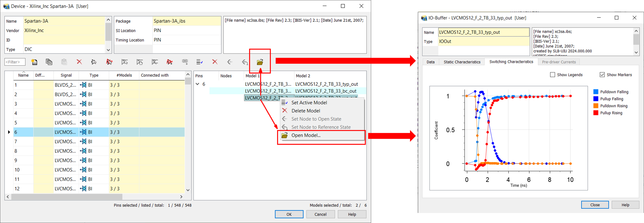Click the Open Model folder toolbar icon
Image resolution: width=644 pixels, height=223 pixels.
click(x=260, y=62)
